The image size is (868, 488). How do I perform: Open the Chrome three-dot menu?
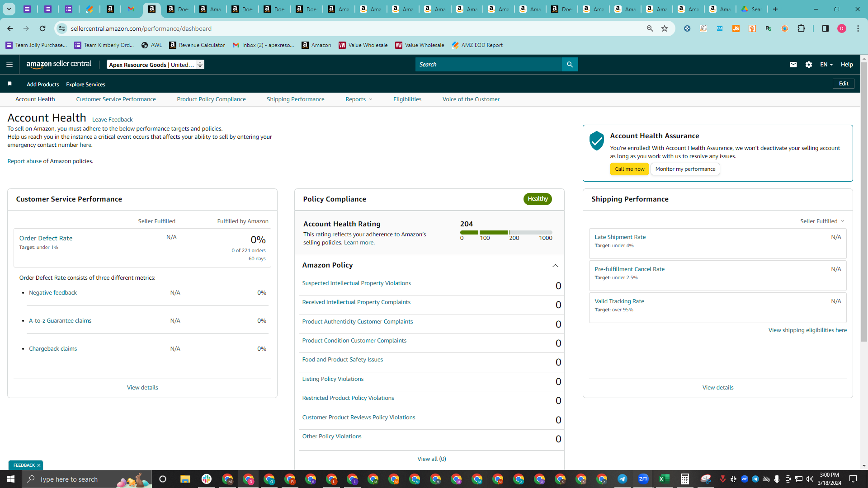click(x=858, y=28)
